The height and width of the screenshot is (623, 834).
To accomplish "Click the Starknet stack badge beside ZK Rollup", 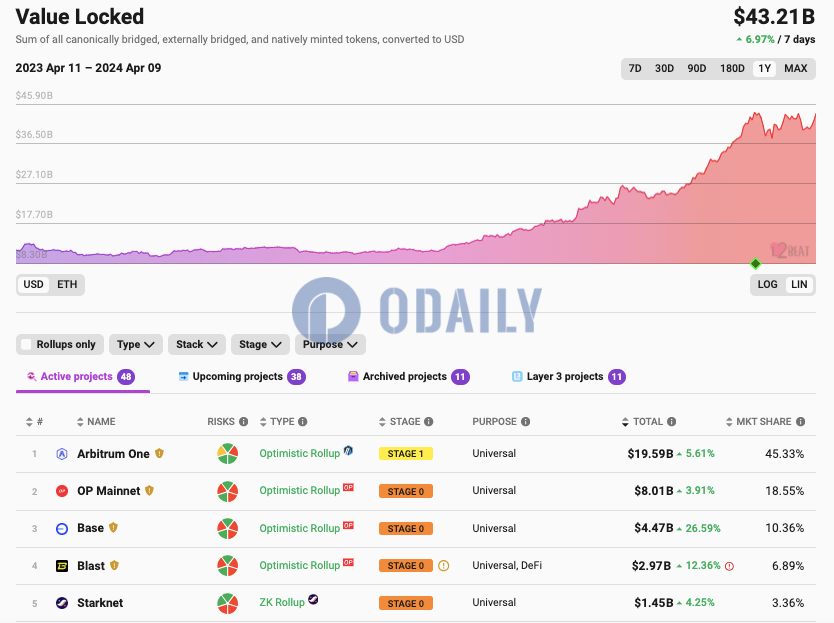I will 313,599.
